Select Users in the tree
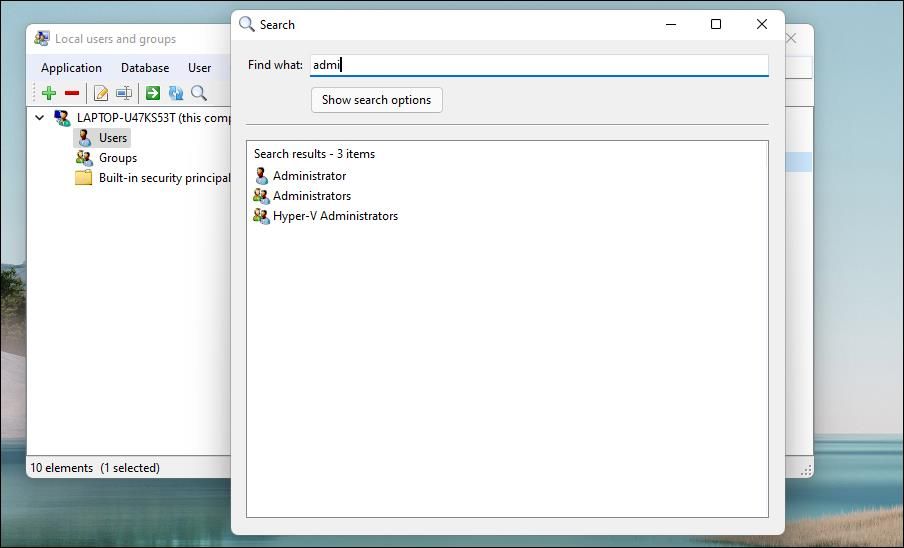Viewport: 904px width, 548px height. [112, 138]
